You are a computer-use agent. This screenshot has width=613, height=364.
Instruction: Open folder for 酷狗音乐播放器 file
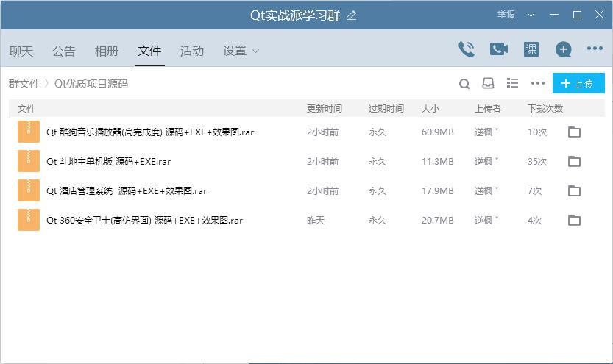click(574, 132)
